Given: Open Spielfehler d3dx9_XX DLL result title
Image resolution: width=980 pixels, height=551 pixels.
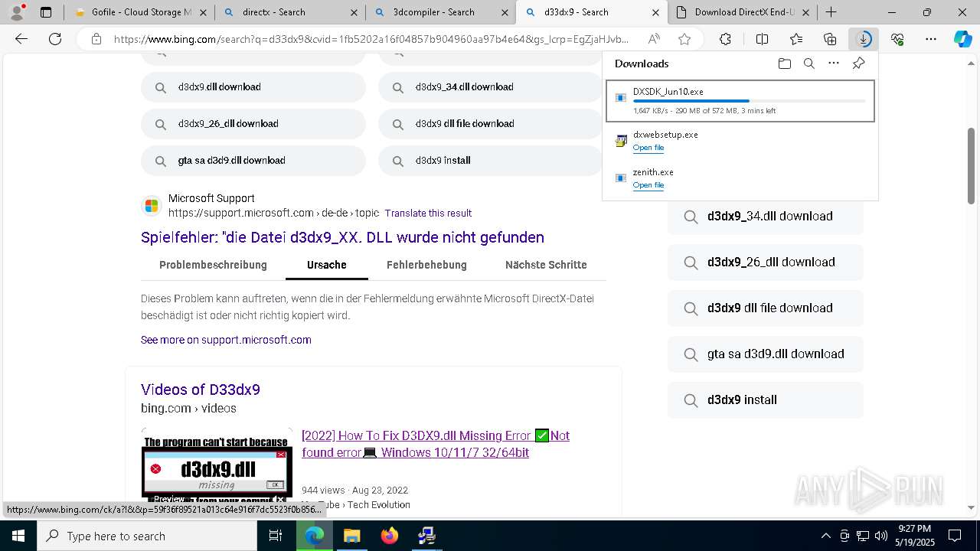Looking at the screenshot, I should (x=342, y=237).
